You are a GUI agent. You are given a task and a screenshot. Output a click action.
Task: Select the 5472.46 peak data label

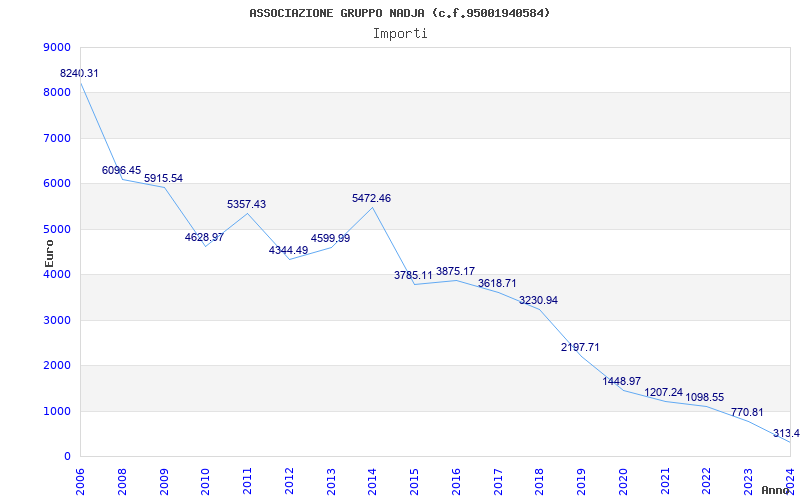(371, 198)
